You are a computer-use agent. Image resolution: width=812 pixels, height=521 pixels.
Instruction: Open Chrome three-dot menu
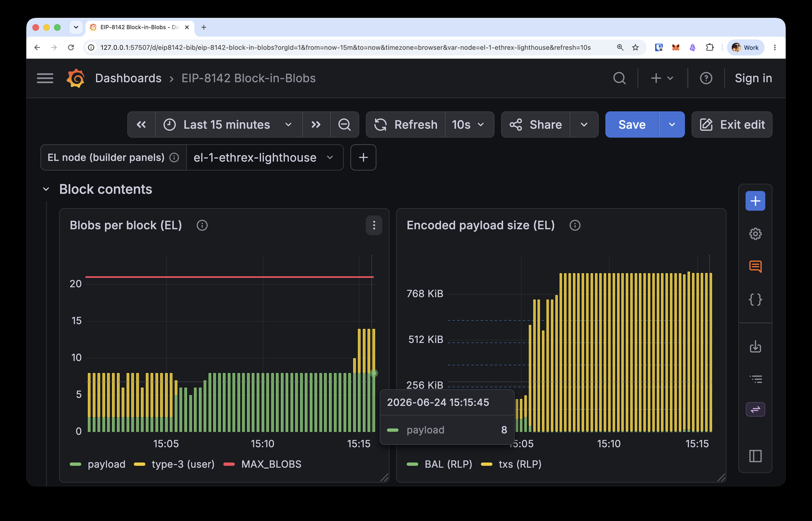pos(774,47)
